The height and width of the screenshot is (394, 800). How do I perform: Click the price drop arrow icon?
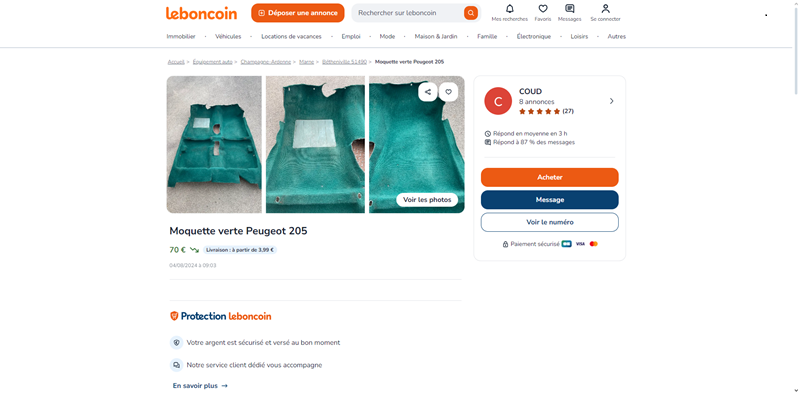[194, 250]
